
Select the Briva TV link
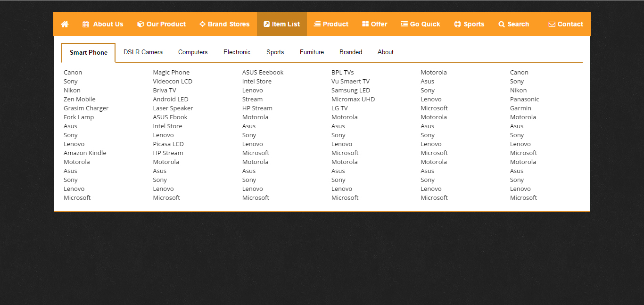click(165, 90)
